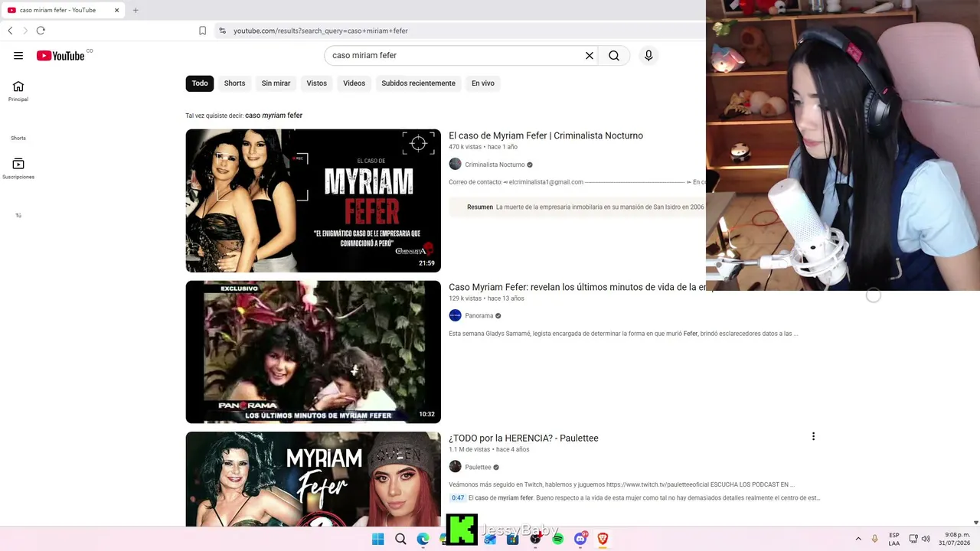Open the volume speaker tray icon

(926, 539)
